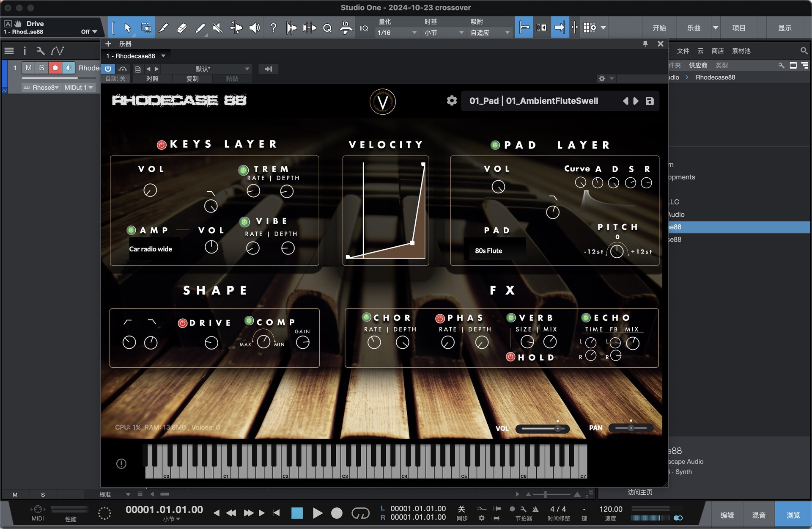The width and height of the screenshot is (812, 529).
Task: Click the 访问主页 link
Action: pos(640,492)
